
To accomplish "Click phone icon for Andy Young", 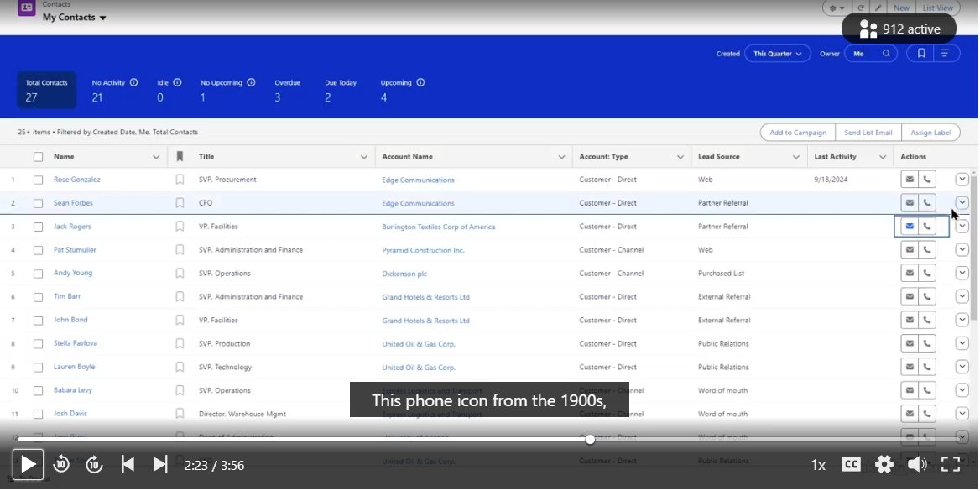I will [x=927, y=274].
